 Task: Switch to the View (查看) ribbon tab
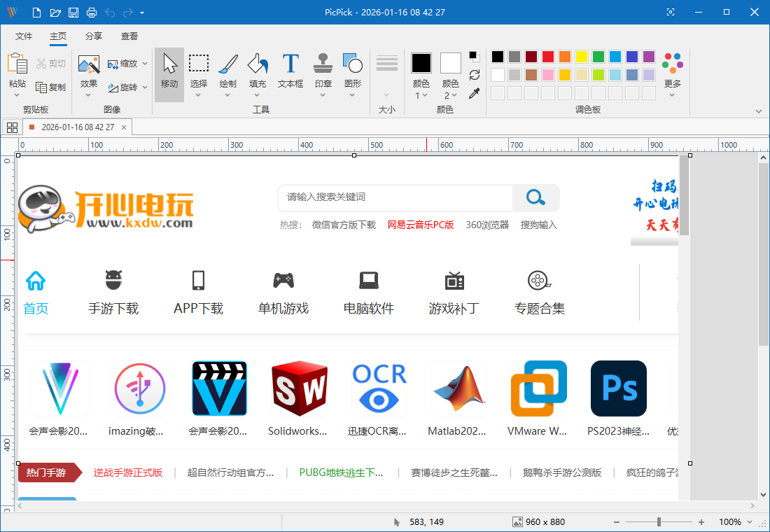click(x=129, y=36)
